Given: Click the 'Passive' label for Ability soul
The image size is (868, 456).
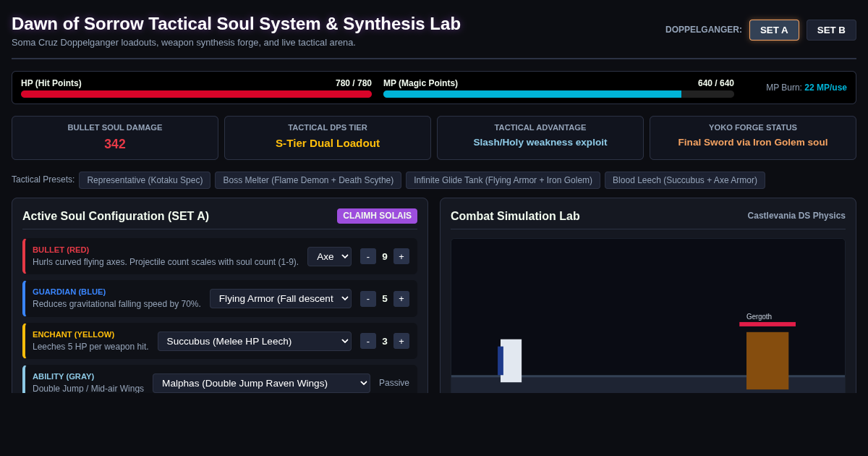Looking at the screenshot, I should [x=394, y=383].
